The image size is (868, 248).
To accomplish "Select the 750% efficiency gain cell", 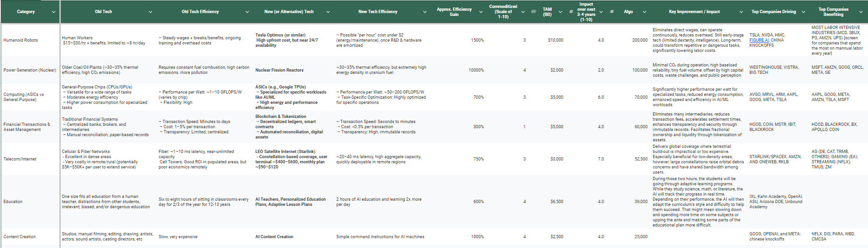I will [x=459, y=159].
